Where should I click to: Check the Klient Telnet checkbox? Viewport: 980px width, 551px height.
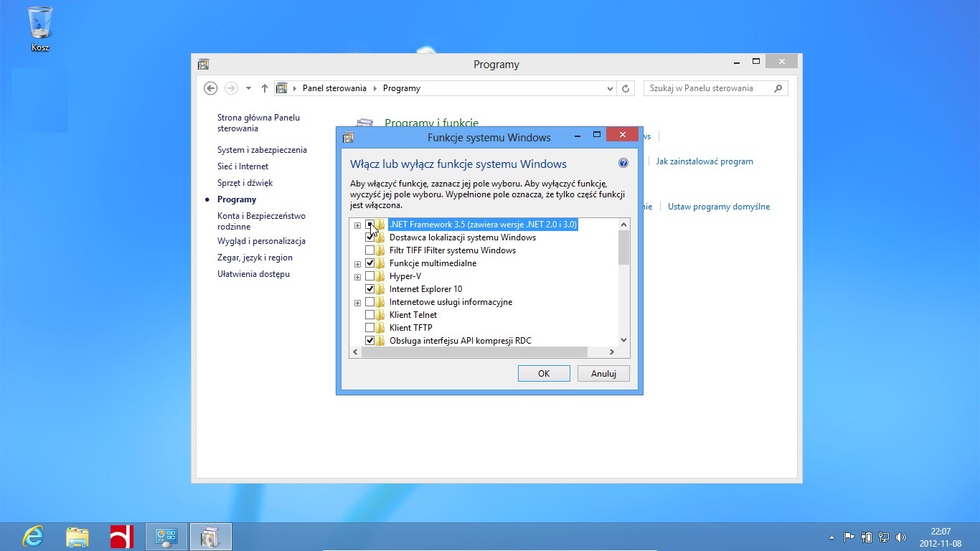click(x=369, y=315)
